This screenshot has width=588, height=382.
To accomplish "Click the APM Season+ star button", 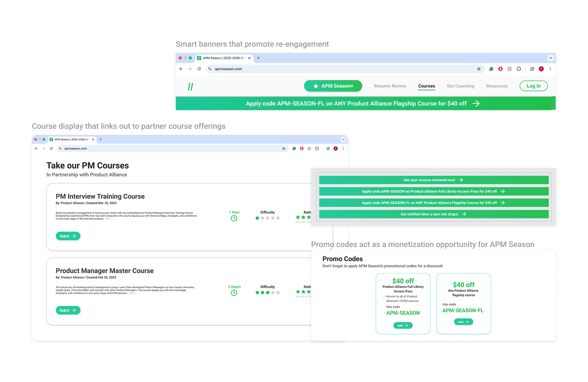I will [x=333, y=86].
